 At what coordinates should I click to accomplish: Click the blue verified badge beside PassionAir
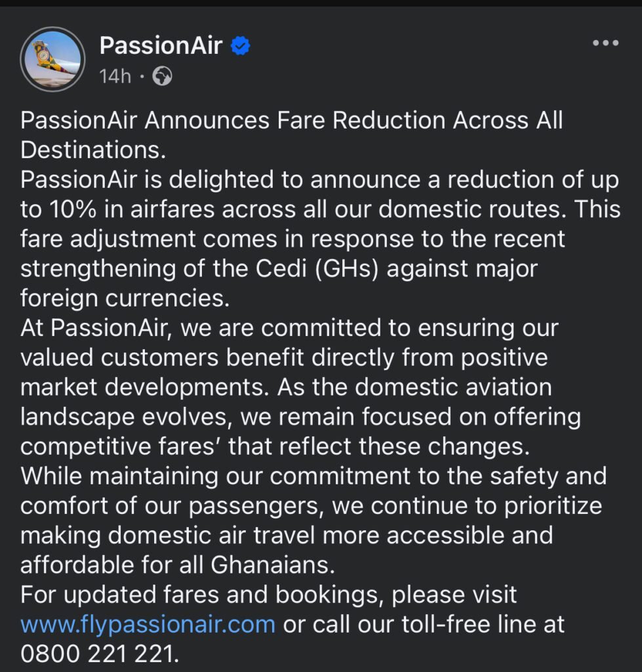(x=240, y=46)
